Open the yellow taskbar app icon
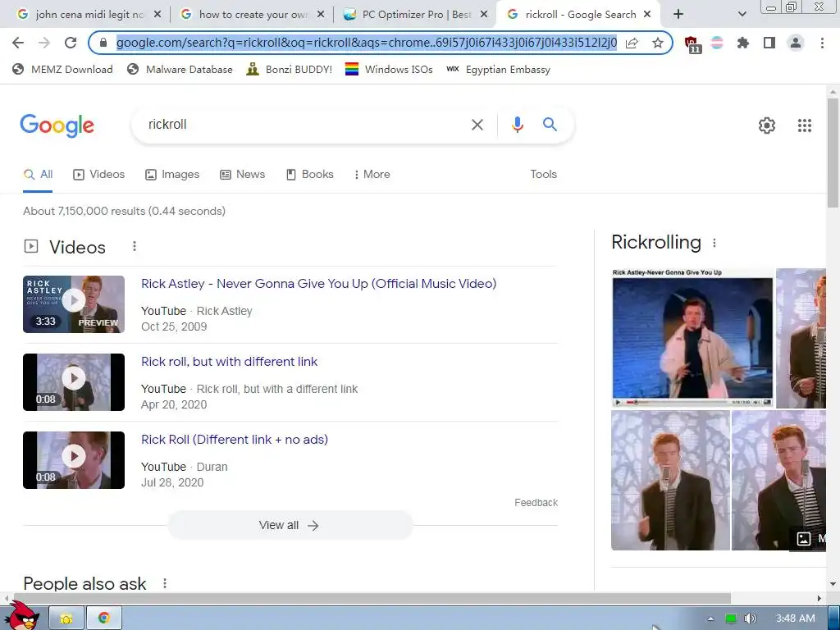Viewport: 840px width, 630px height. (x=66, y=619)
